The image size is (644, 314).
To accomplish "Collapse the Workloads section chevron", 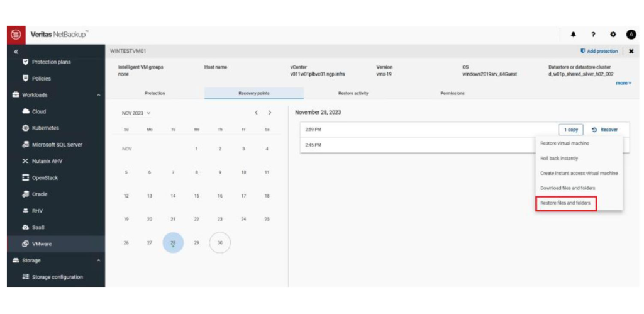I will (99, 95).
